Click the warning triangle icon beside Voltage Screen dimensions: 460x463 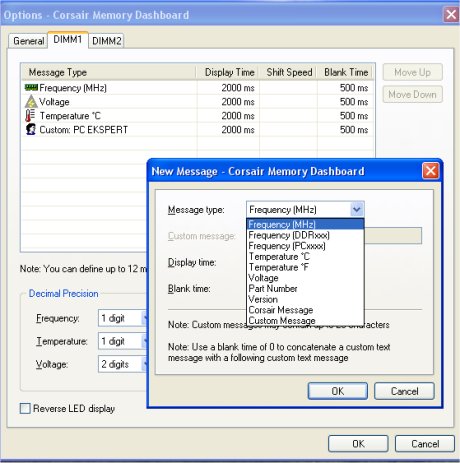(31, 102)
